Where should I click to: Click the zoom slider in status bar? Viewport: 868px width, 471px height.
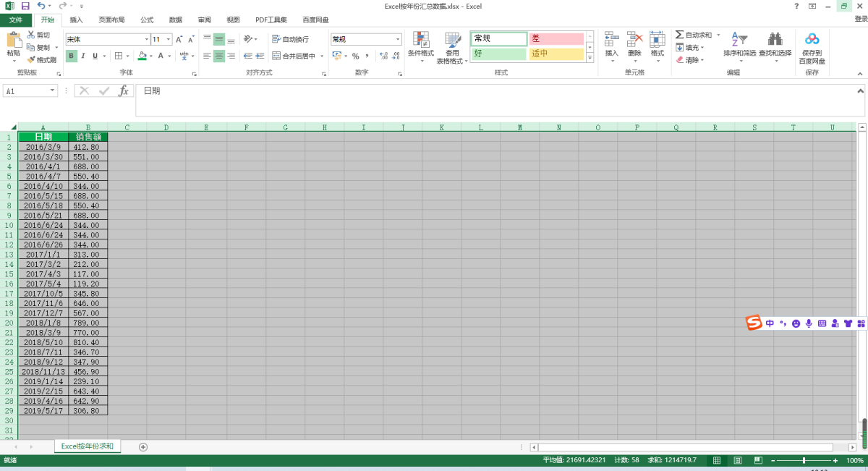pos(804,461)
